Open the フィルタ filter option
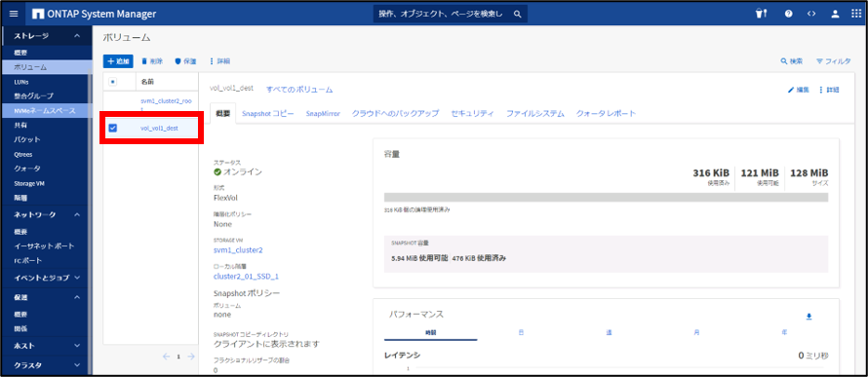This screenshot has height=377, width=868. click(834, 60)
